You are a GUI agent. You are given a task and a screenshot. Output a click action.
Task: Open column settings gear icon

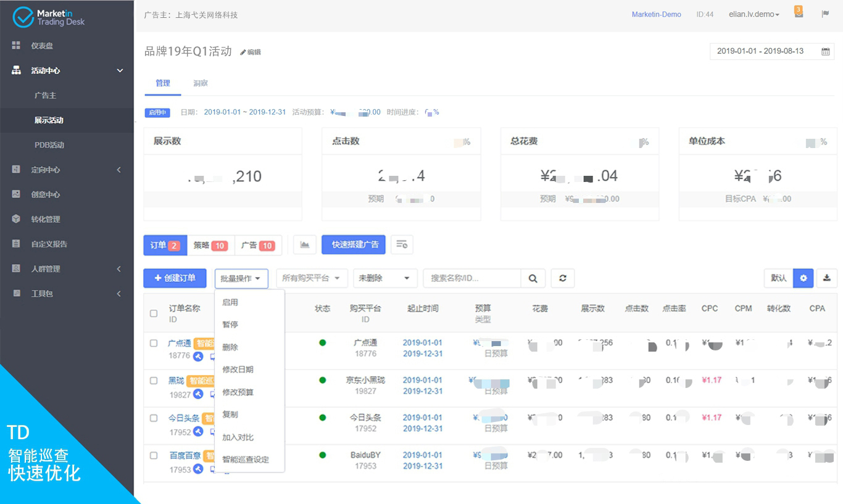click(x=803, y=278)
